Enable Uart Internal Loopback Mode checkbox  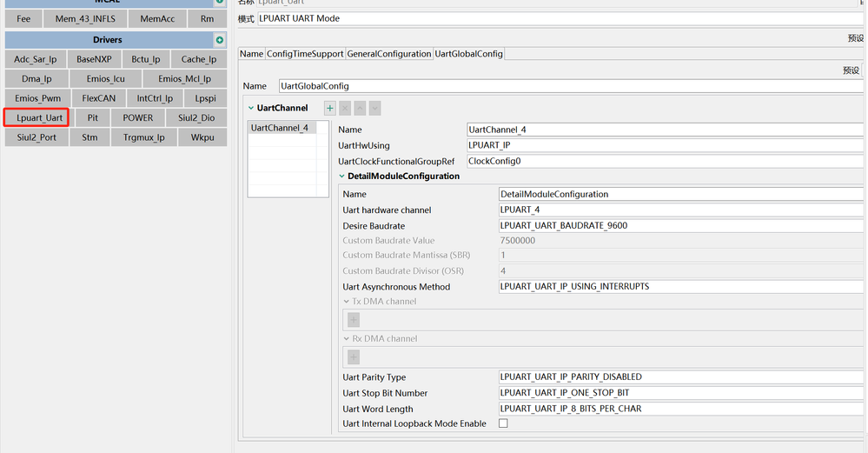(x=503, y=423)
